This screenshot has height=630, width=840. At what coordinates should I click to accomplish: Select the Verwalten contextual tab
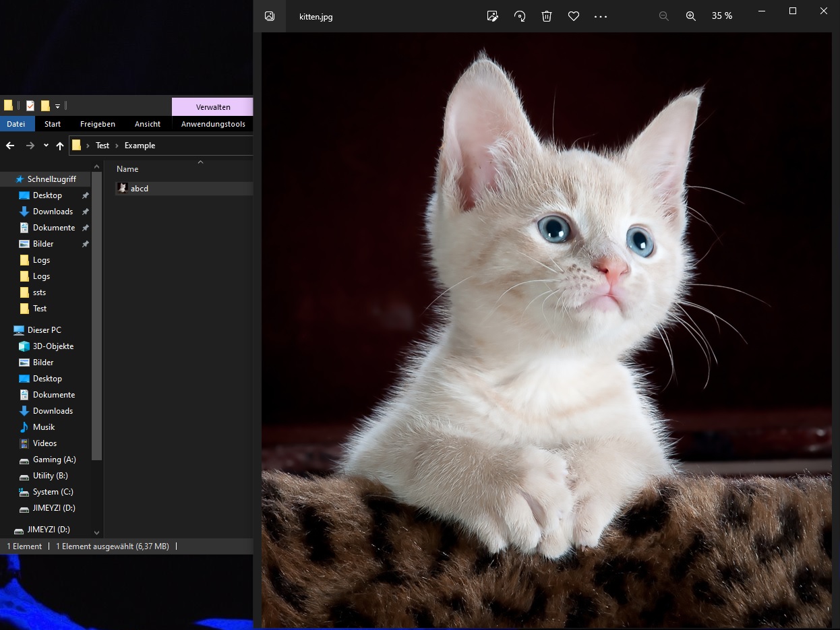(x=212, y=107)
